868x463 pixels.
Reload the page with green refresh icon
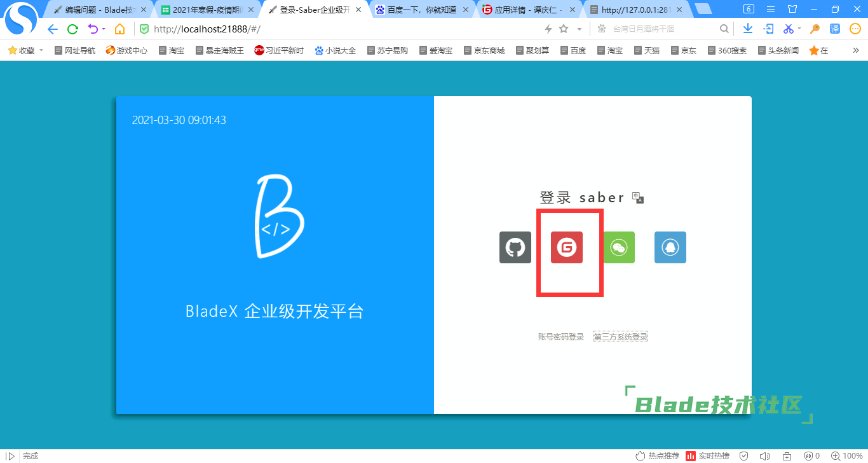click(73, 29)
